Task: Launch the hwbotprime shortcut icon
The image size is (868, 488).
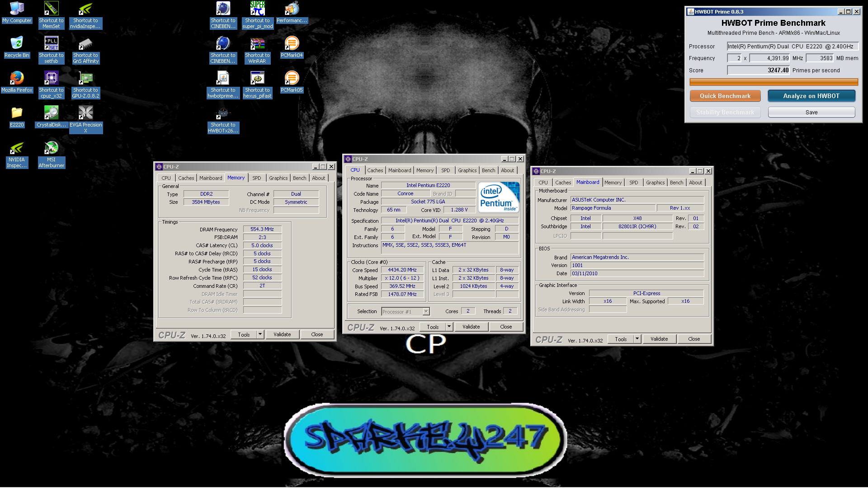Action: click(223, 84)
